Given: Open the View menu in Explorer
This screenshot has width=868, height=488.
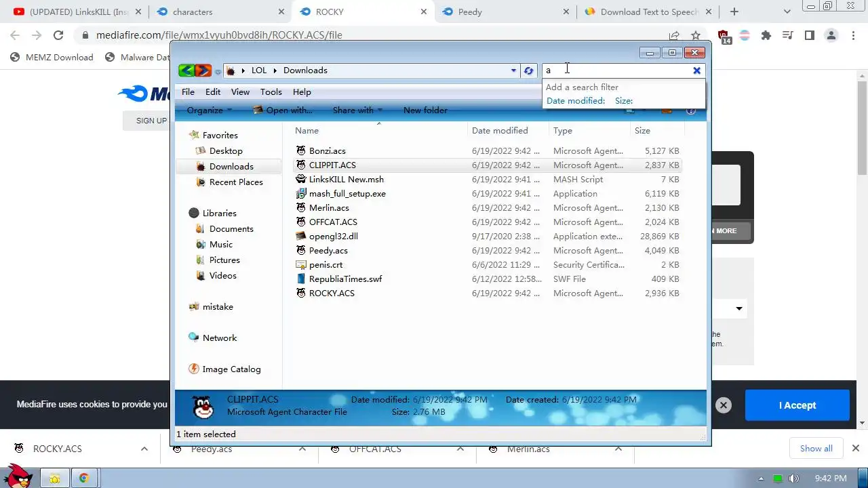Looking at the screenshot, I should click(240, 91).
